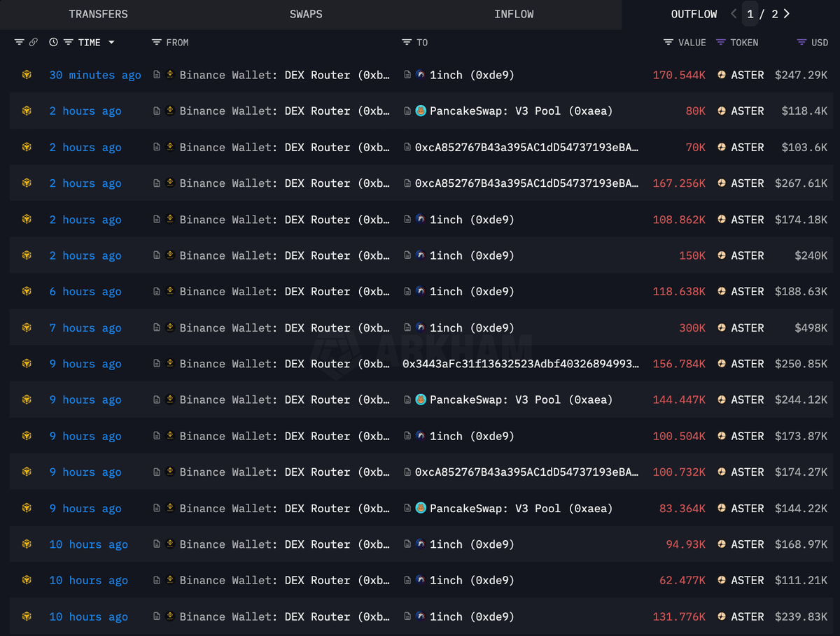The width and height of the screenshot is (840, 636).
Task: Open the filter icon at far left of header
Action: click(19, 42)
